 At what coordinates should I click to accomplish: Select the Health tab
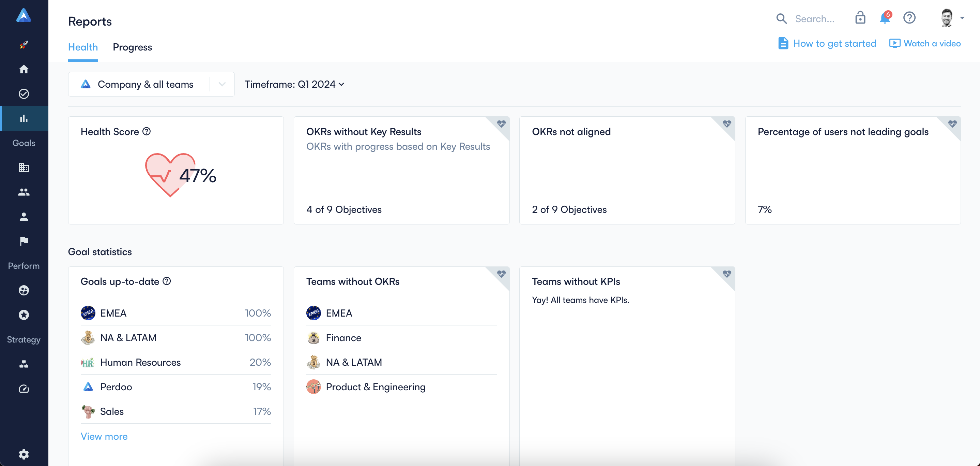[x=83, y=47]
